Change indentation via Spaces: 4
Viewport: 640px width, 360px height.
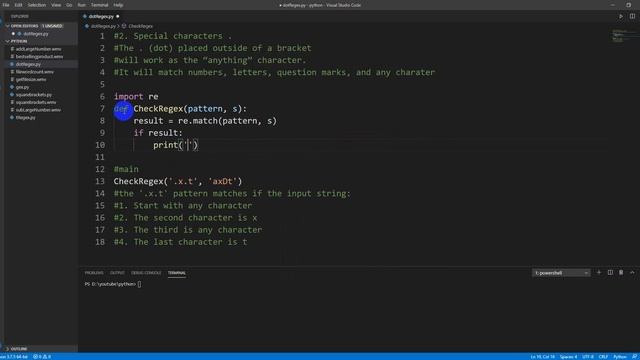[568, 357]
